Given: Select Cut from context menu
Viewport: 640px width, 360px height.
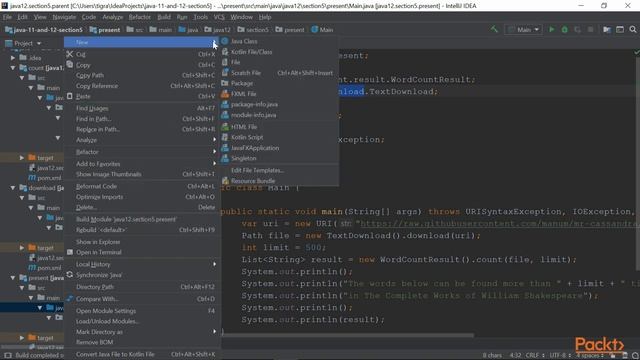Looking at the screenshot, I should click(142, 54).
